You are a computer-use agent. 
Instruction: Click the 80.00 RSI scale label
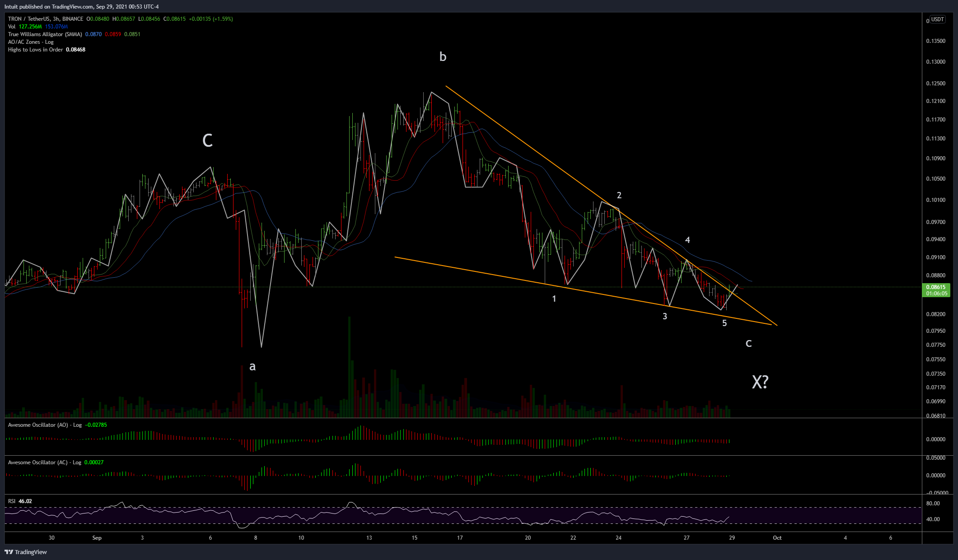coord(933,504)
